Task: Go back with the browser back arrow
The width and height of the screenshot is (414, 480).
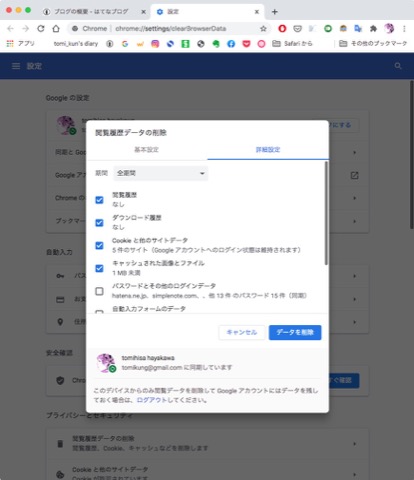Action: pos(11,29)
